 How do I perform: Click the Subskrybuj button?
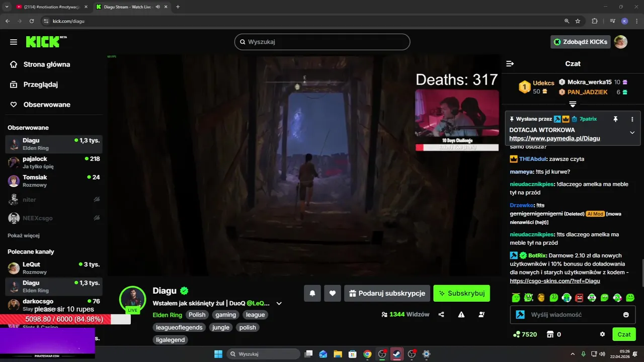pos(461,293)
